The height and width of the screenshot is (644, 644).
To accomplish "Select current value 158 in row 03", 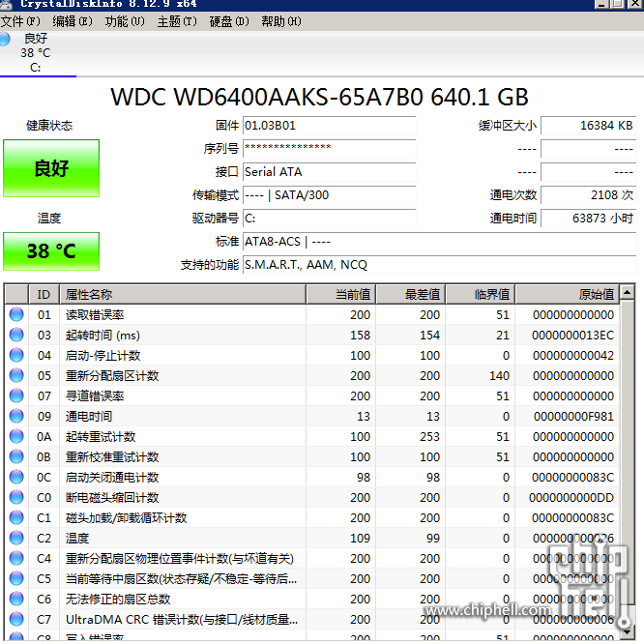I will tap(361, 336).
